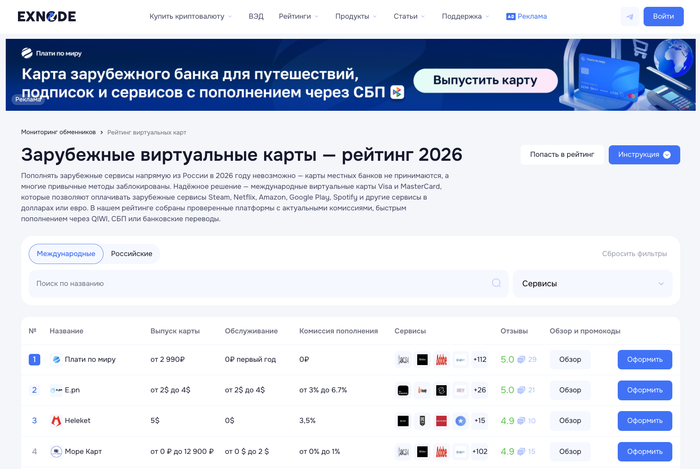This screenshot has height=469, width=700.
Task: Click the blue star service icon in Heleket row
Action: [460, 421]
